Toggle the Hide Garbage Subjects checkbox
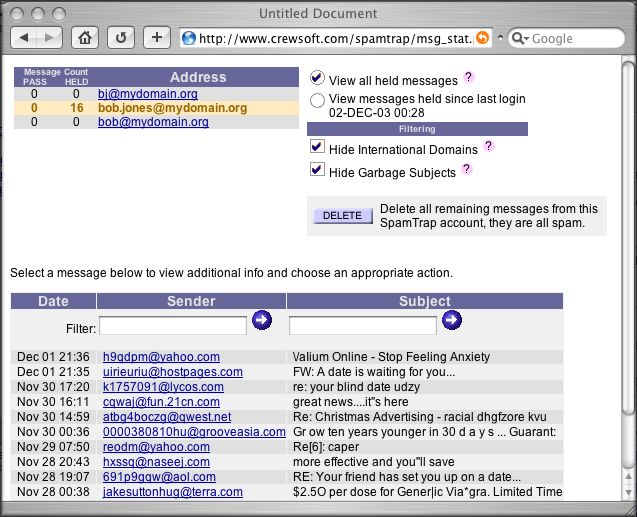Image resolution: width=637 pixels, height=517 pixels. coord(317,170)
